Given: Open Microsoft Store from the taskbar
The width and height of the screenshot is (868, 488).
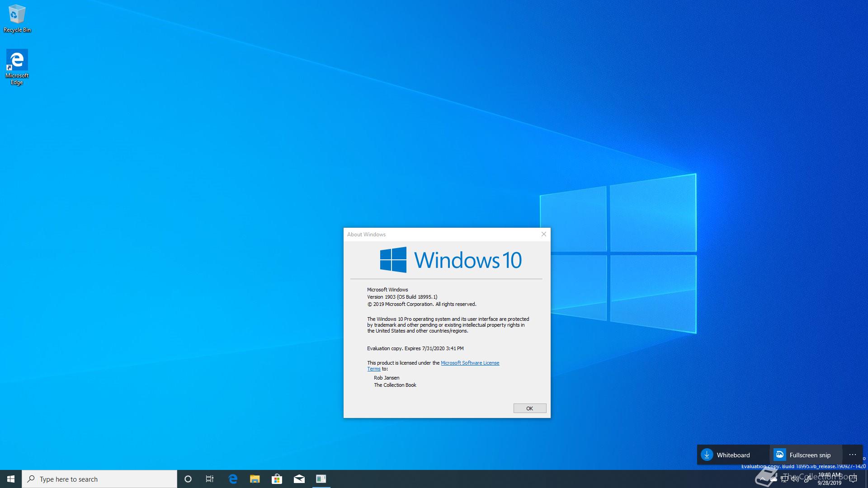Looking at the screenshot, I should 277,479.
